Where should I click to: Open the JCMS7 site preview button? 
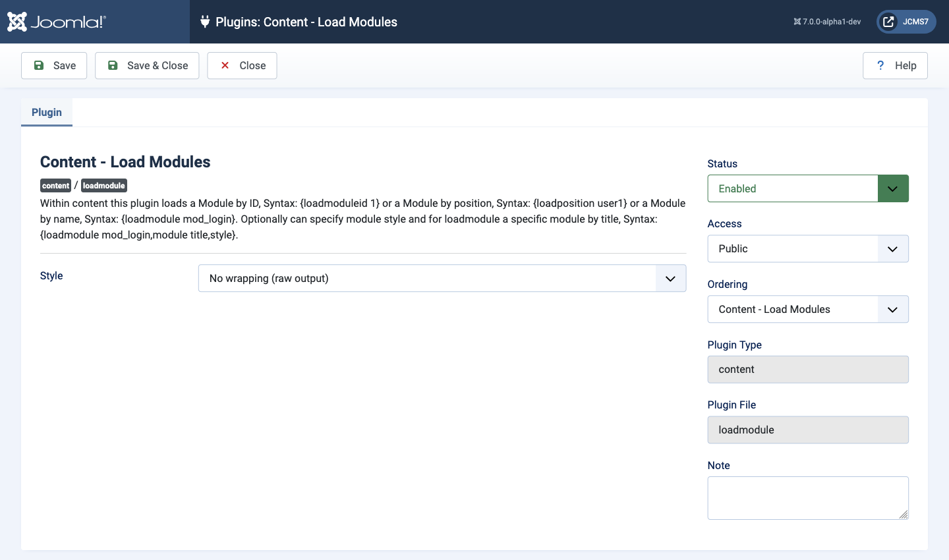tap(906, 22)
